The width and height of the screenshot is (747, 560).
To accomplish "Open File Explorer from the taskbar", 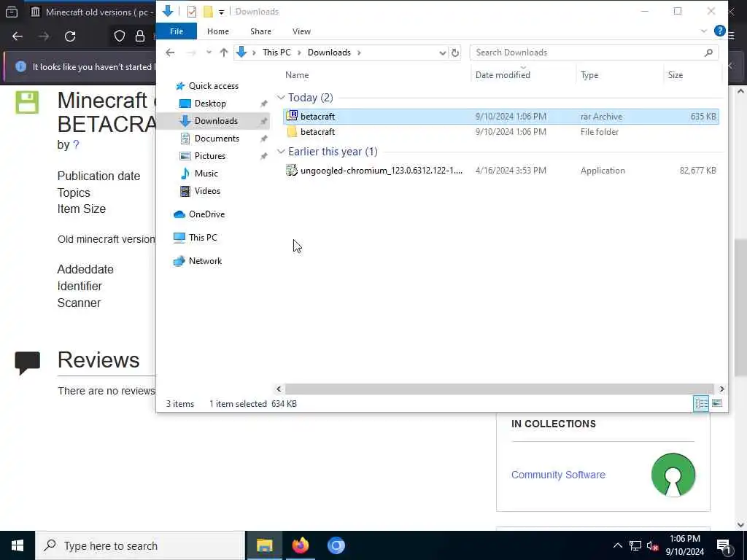I will click(x=264, y=545).
